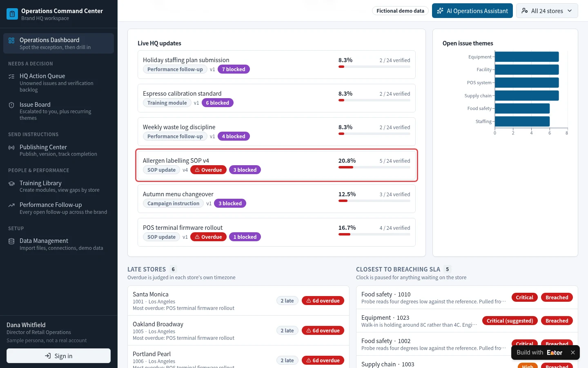The height and width of the screenshot is (368, 588).
Task: Open the Training Library section
Action: [x=58, y=186]
